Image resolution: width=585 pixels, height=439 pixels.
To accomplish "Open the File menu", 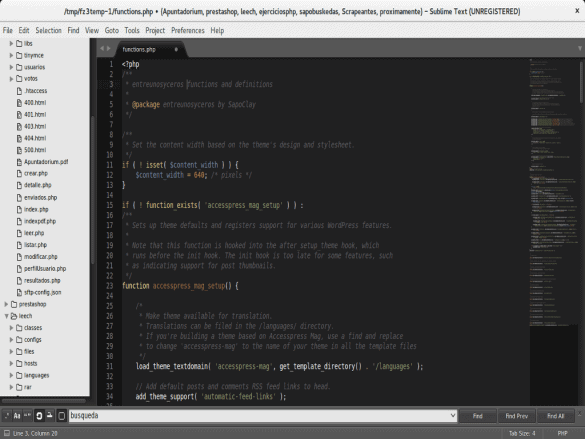I will pos(7,30).
